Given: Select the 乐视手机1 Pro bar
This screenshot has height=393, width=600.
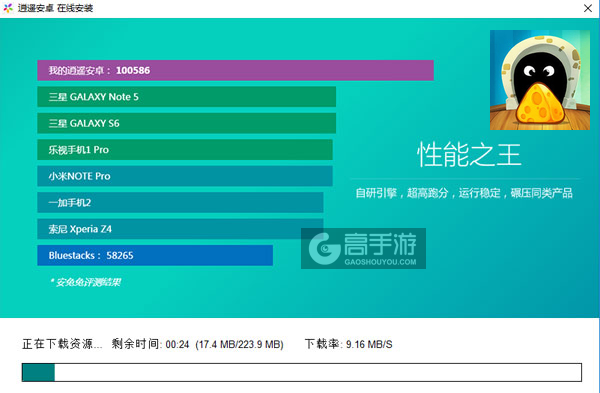Looking at the screenshot, I should [x=185, y=149].
